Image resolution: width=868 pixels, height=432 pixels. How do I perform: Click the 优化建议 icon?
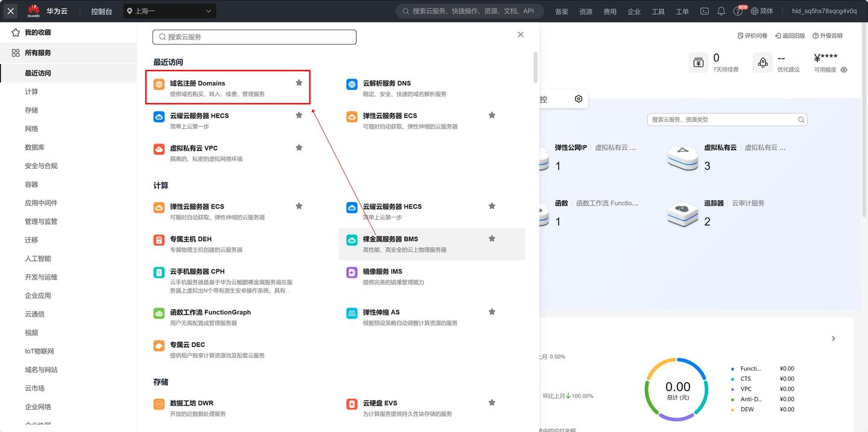click(x=763, y=63)
